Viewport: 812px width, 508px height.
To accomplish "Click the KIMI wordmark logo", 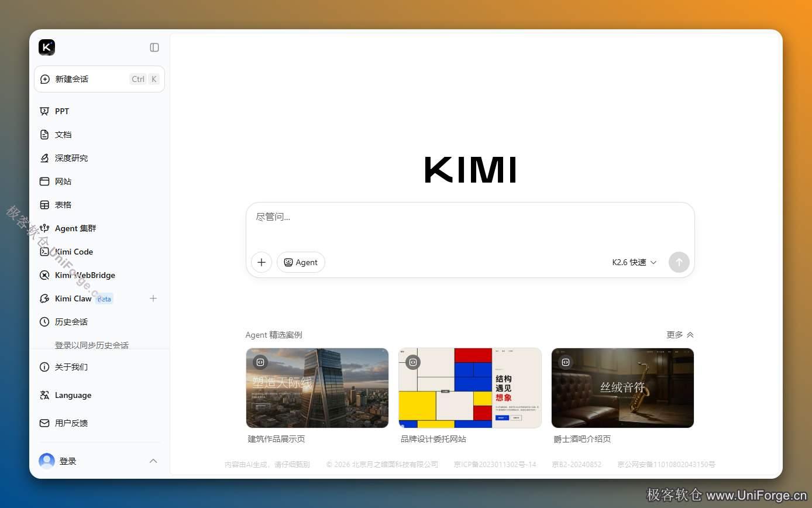I will coord(470,170).
